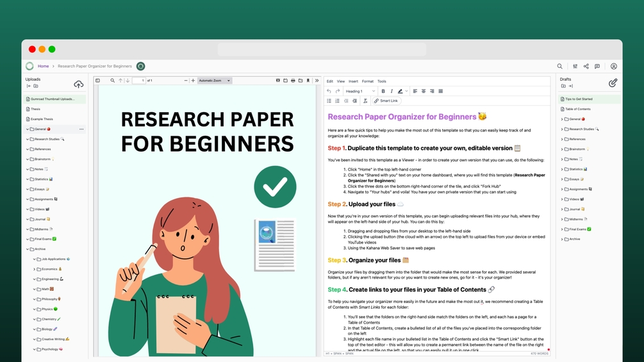The height and width of the screenshot is (362, 644).
Task: Open the user account profile icon
Action: point(614,66)
